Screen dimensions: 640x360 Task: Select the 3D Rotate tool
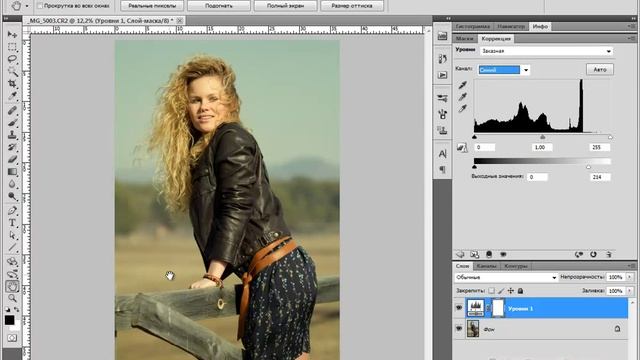pyautogui.click(x=12, y=262)
